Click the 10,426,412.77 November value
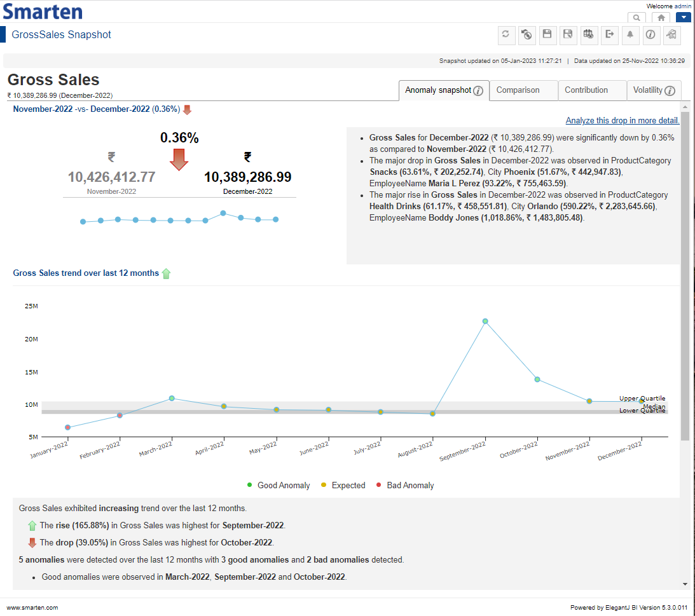The image size is (695, 616). pyautogui.click(x=112, y=177)
